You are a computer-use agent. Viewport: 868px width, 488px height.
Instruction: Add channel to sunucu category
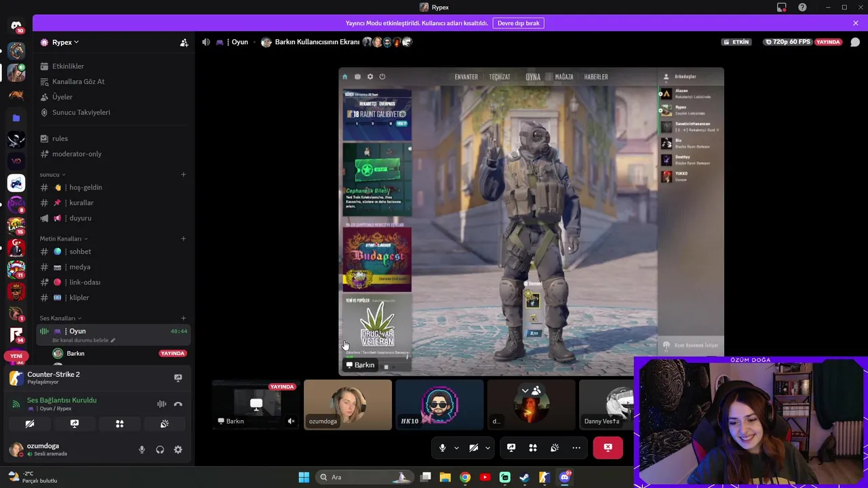coord(183,175)
